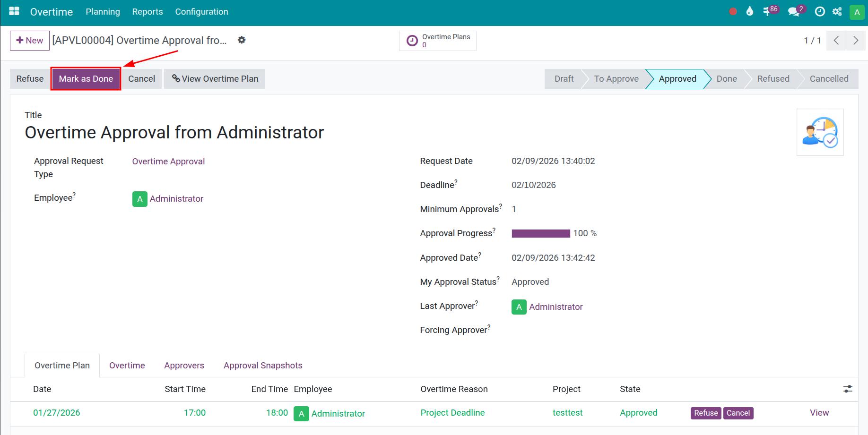868x435 pixels.
Task: Open the double-gear settings icon in navbar
Action: point(837,12)
